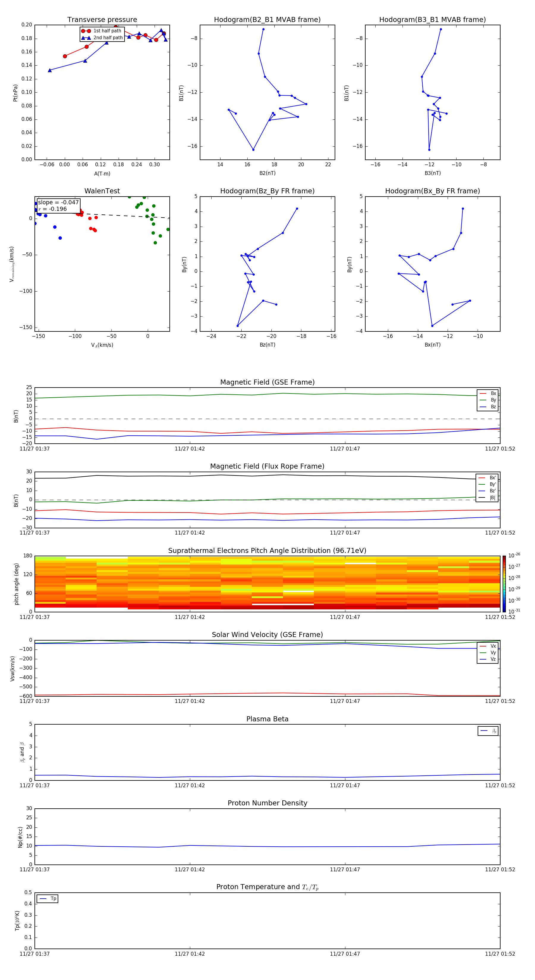Click the 'Np(#/cc)' axis label
Viewport: 535px width, 980px height.
click(x=20, y=837)
